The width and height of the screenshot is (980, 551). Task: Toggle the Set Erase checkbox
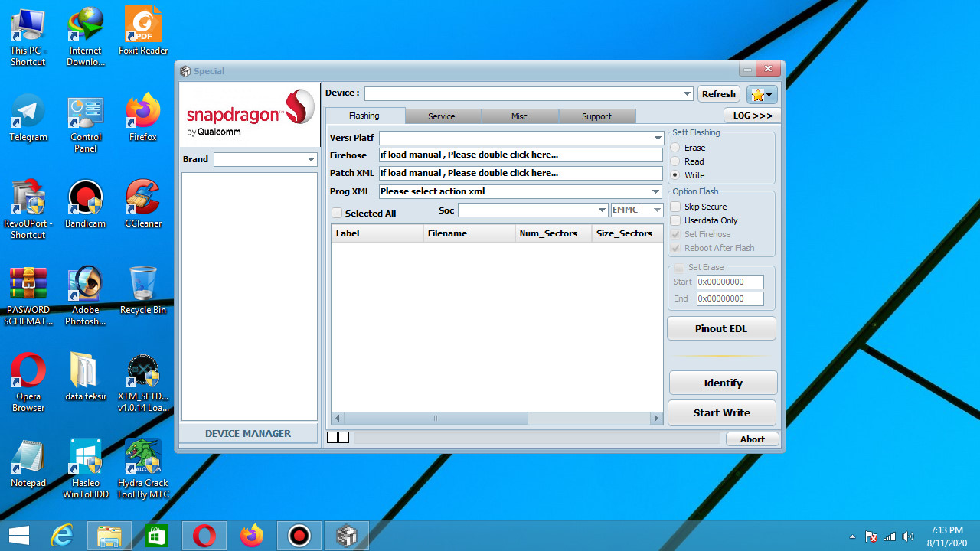(x=679, y=268)
